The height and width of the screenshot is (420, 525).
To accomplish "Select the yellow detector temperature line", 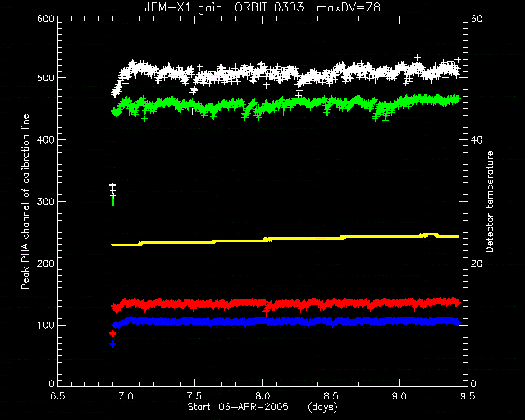I will point(285,239).
